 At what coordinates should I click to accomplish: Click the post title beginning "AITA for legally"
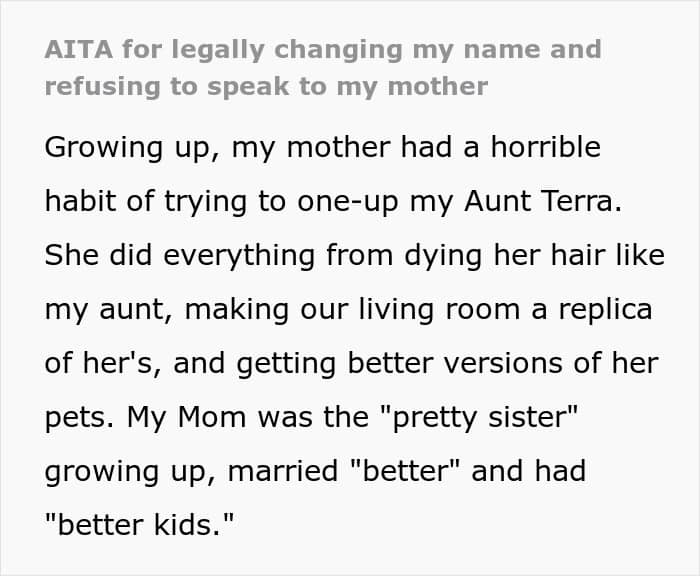pyautogui.click(x=322, y=50)
